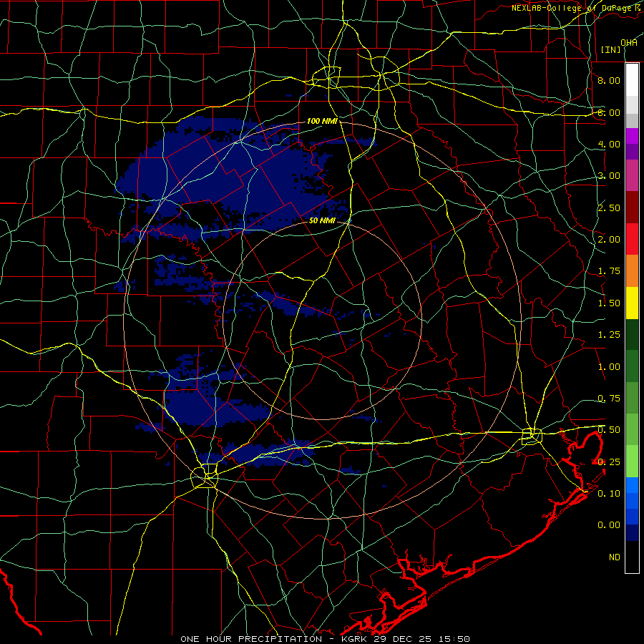This screenshot has width=644, height=644.
Task: Click the bright magenta legend swatch
Action: [x=632, y=136]
